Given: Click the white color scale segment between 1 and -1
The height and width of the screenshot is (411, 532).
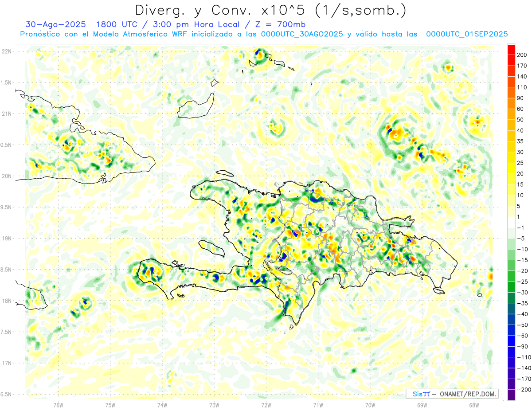Looking at the screenshot, I should point(511,222).
